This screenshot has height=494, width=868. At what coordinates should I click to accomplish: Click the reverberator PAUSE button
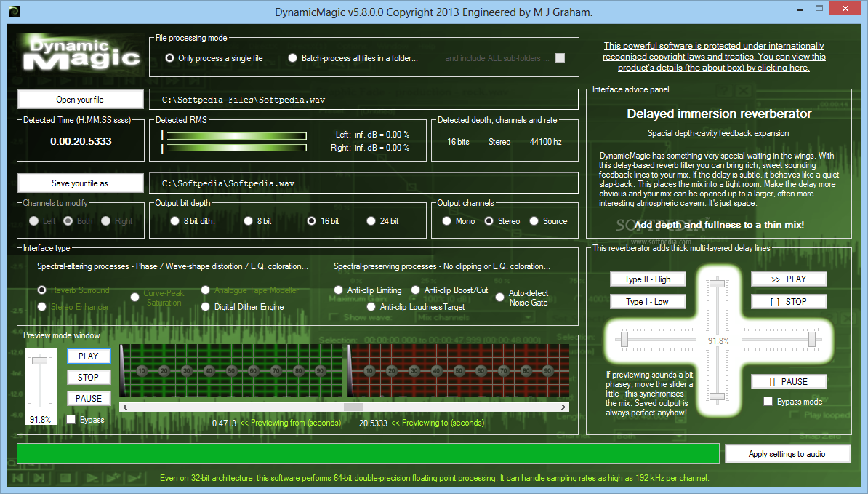pyautogui.click(x=789, y=381)
